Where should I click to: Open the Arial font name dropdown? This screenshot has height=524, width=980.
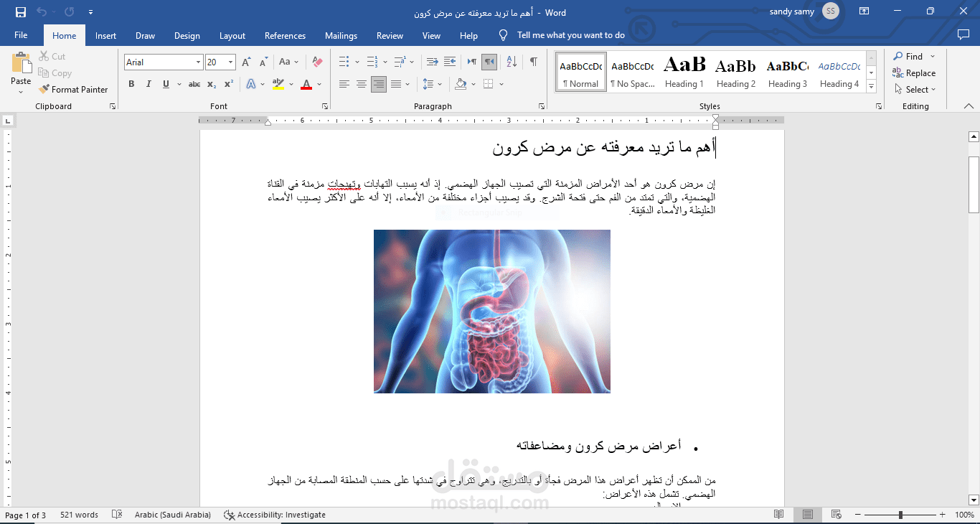click(x=198, y=62)
